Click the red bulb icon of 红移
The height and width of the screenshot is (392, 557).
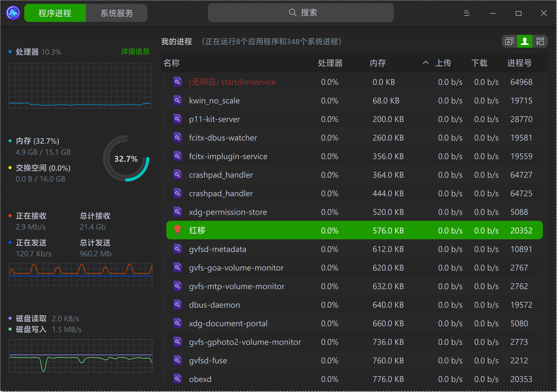point(177,230)
